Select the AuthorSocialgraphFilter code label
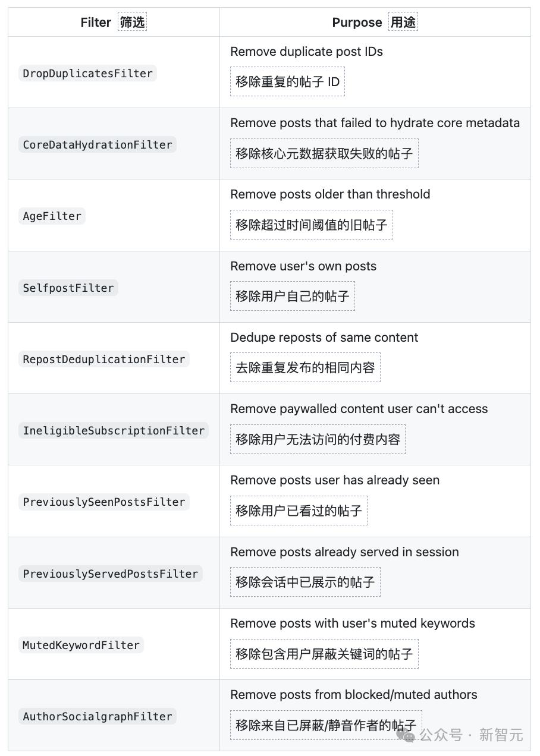Viewport: 540px width, 756px height. coord(98,717)
